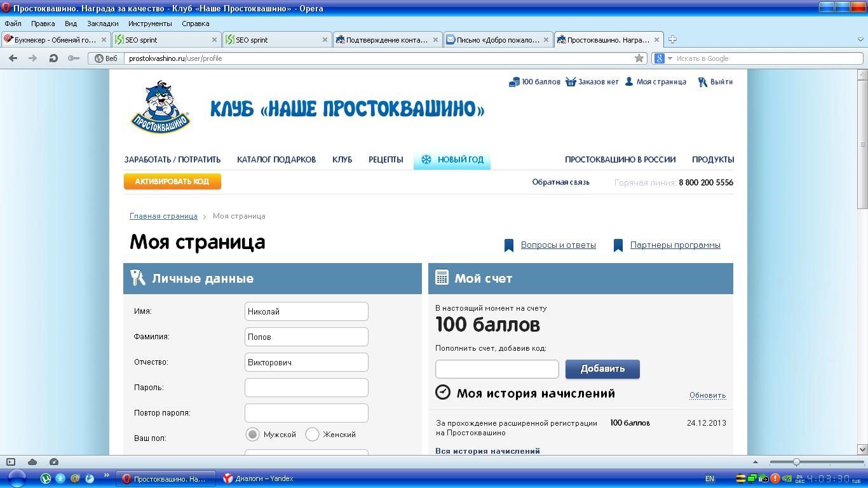Click the Обновить link

pyautogui.click(x=708, y=395)
